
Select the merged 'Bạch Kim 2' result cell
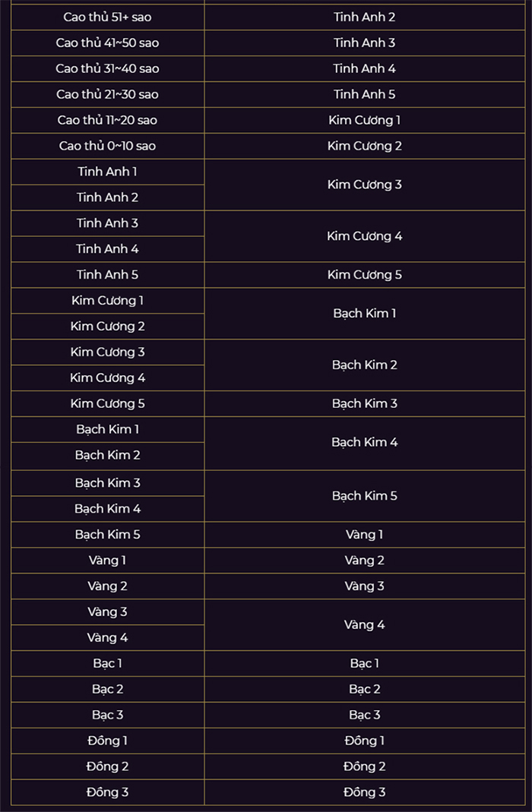pos(365,365)
